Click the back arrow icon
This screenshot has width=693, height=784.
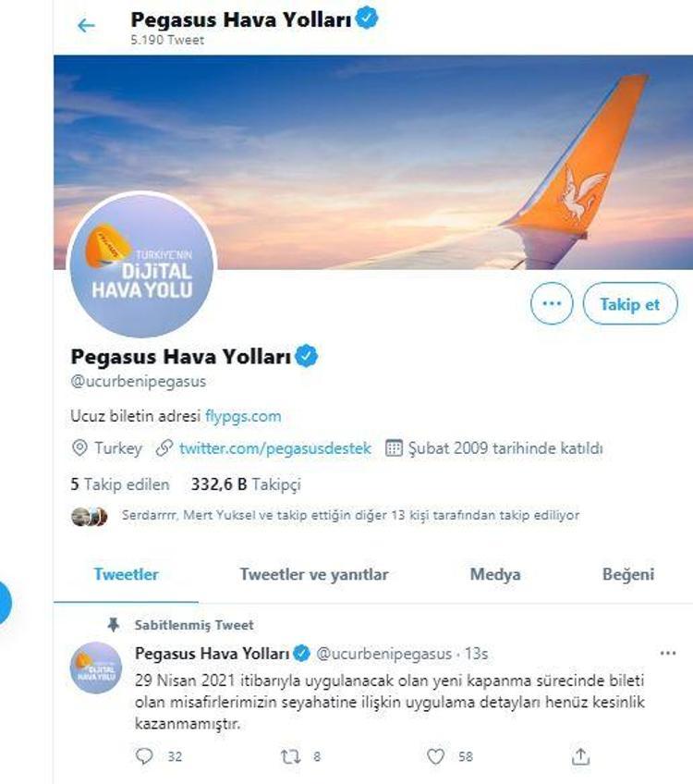click(x=86, y=26)
